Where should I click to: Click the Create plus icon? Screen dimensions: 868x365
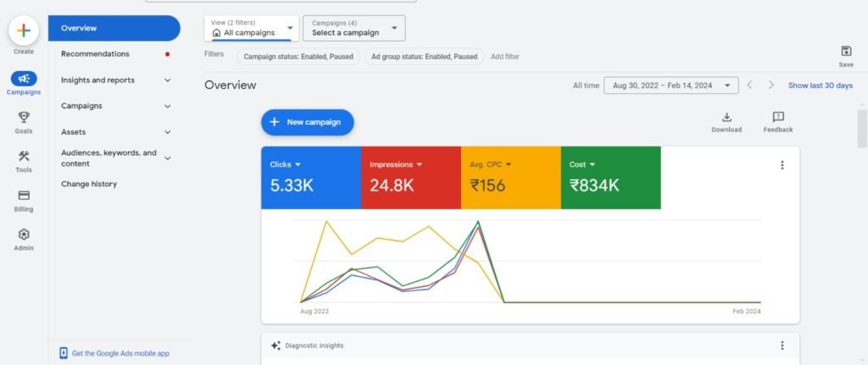[x=24, y=30]
